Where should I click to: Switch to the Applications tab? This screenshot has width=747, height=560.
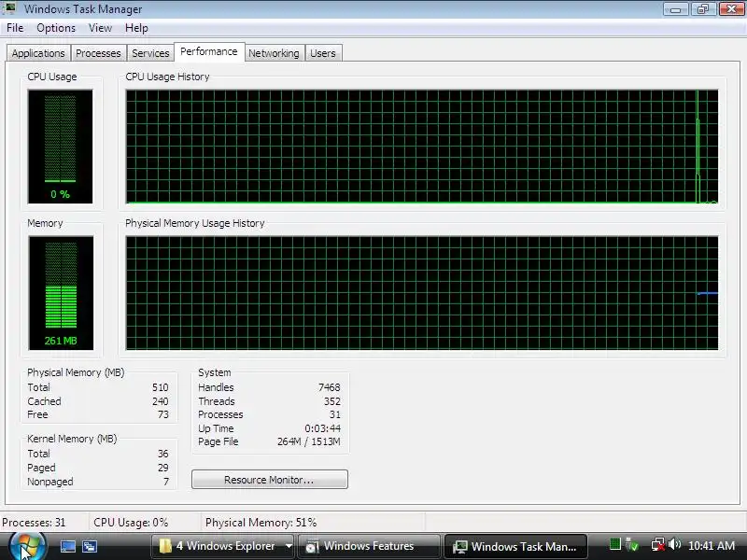click(x=38, y=53)
